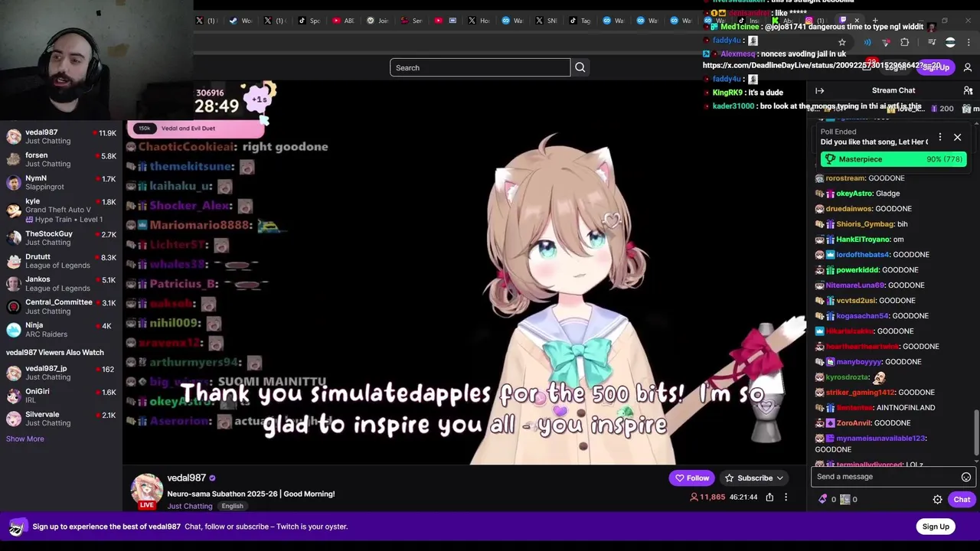Click the Vedal and Evil Duet goal bar
Image resolution: width=980 pixels, height=551 pixels.
click(x=196, y=129)
